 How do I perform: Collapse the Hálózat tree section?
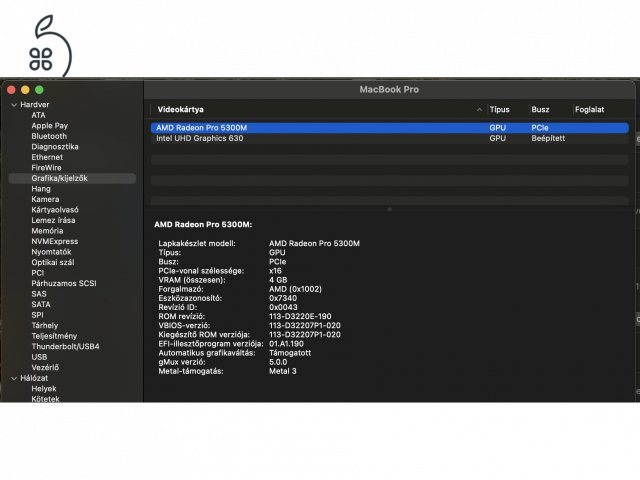click(x=14, y=378)
